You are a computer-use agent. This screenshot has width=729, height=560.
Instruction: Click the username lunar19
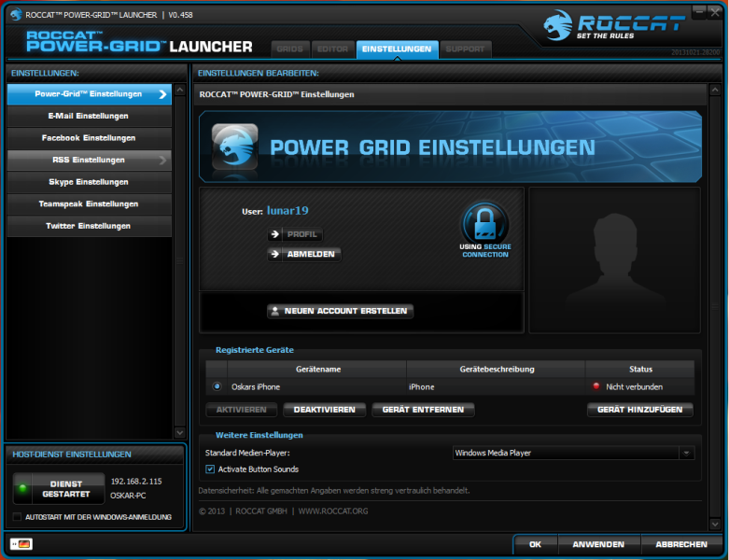pyautogui.click(x=287, y=211)
